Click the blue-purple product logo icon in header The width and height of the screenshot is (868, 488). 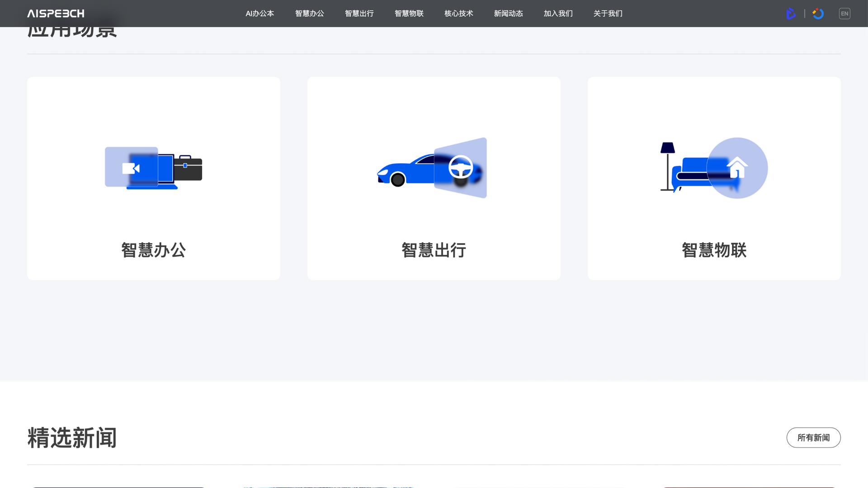[x=791, y=14]
